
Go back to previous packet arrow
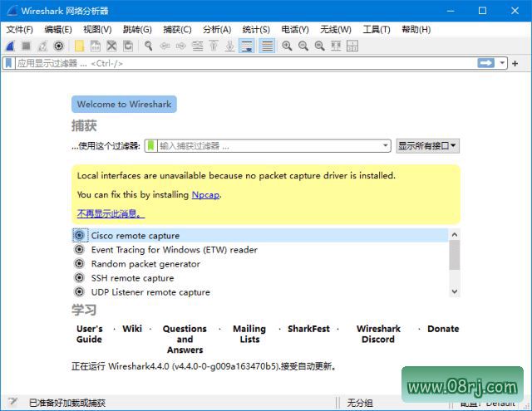pyautogui.click(x=165, y=46)
